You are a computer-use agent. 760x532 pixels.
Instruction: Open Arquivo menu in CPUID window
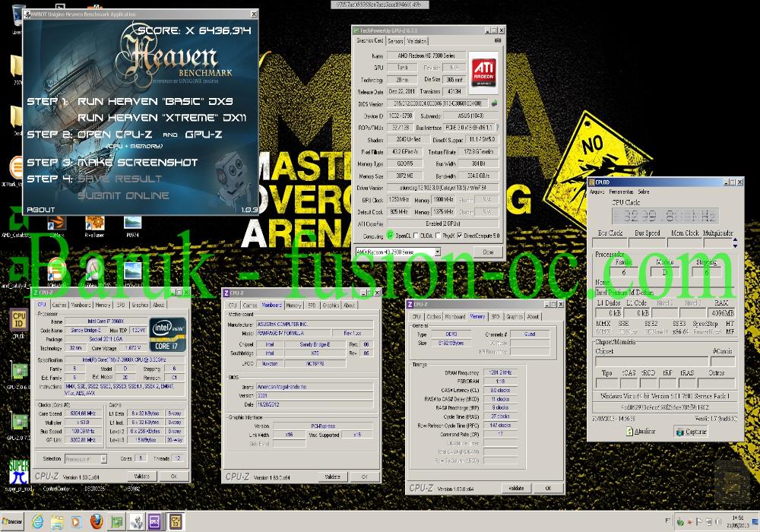tap(597, 192)
